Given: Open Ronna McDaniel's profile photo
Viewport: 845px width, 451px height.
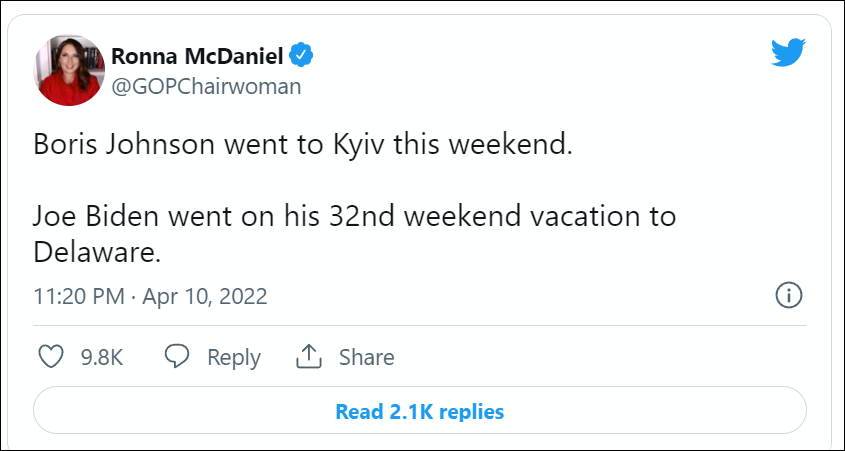Looking at the screenshot, I should pyautogui.click(x=70, y=69).
